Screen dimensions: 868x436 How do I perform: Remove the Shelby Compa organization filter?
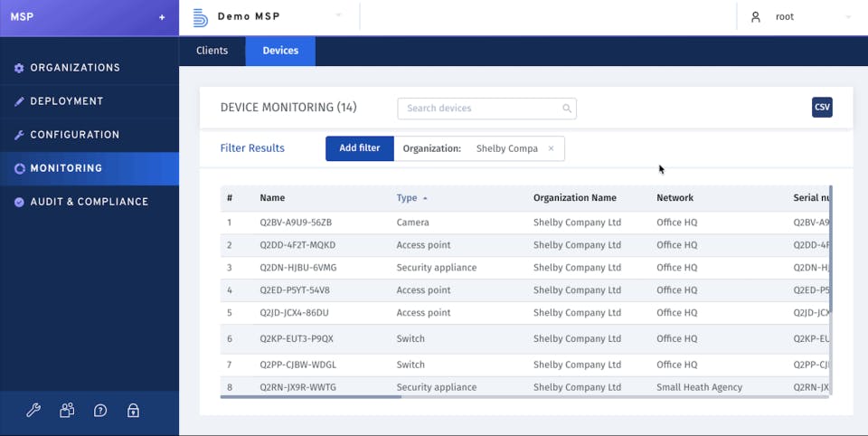point(551,148)
